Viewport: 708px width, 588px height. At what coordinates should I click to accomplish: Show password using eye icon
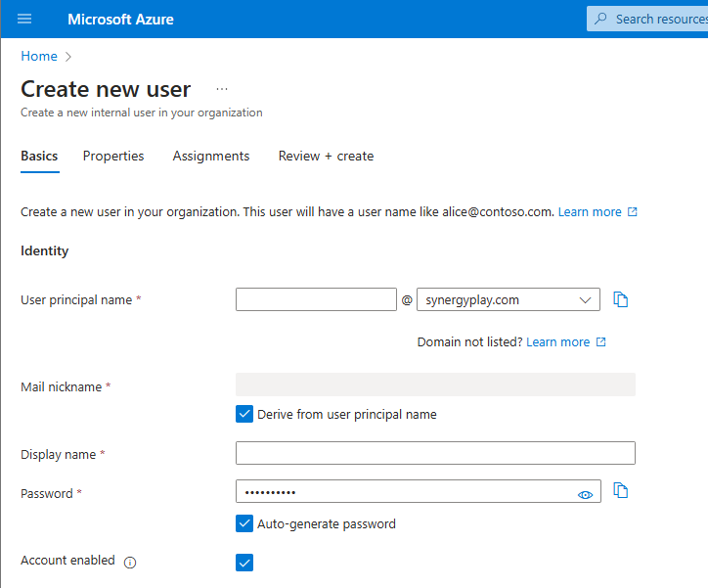point(585,495)
